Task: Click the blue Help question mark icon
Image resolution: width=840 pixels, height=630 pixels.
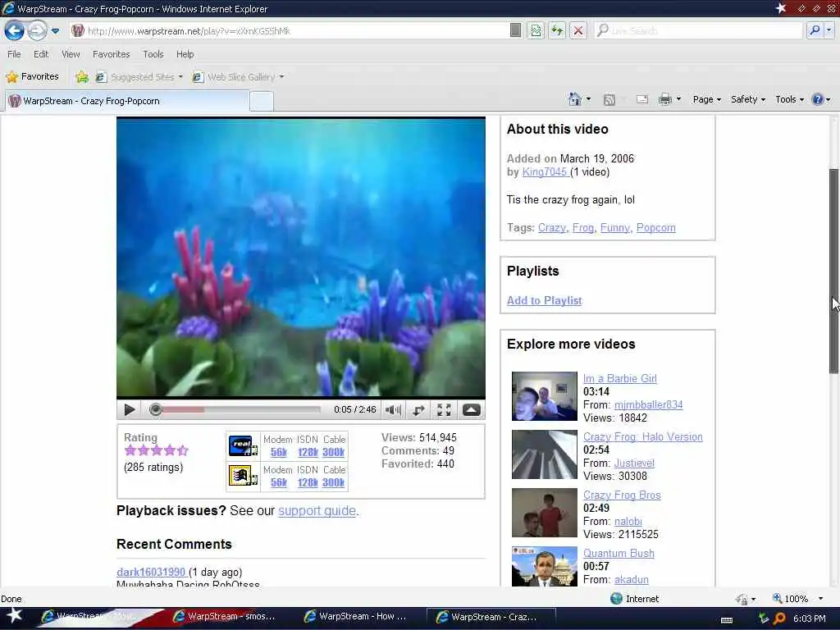Action: pos(818,99)
